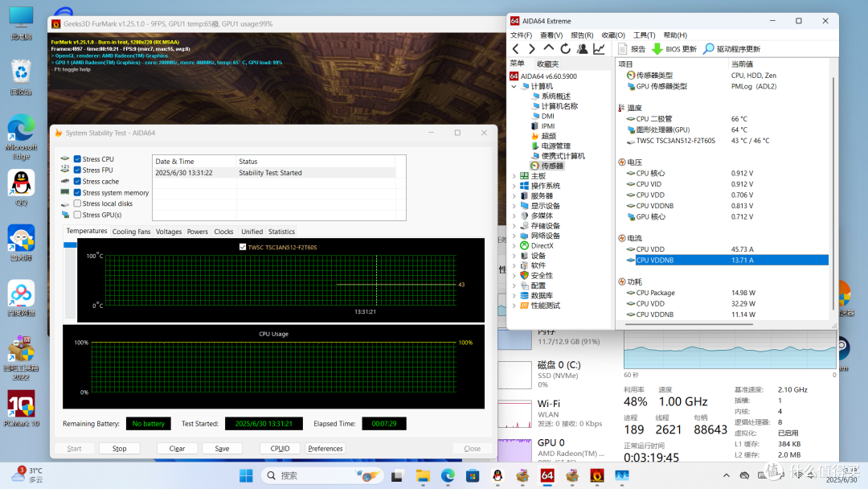Open the 此电脑 desktop icon
Viewport: 868px width, 489px height.
[x=21, y=23]
